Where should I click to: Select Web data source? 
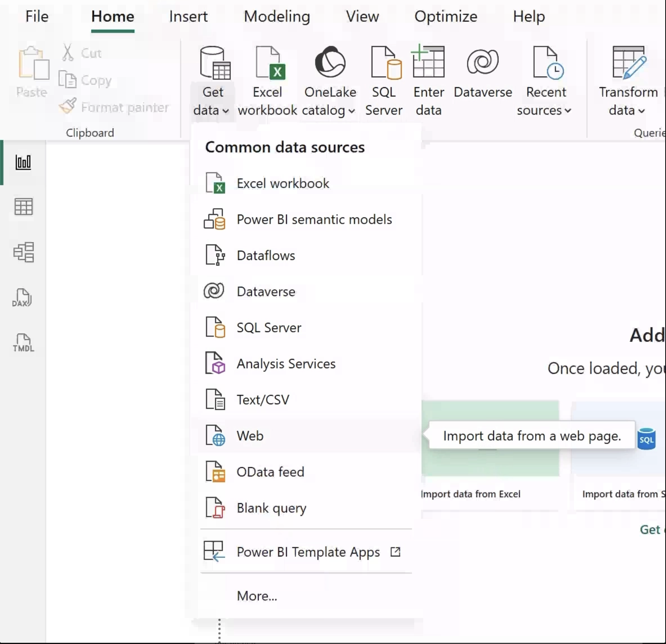(x=306, y=436)
